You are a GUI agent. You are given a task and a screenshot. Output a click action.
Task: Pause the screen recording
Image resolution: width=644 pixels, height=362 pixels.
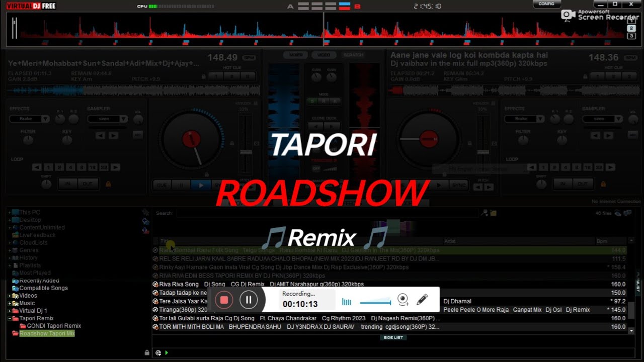point(249,300)
